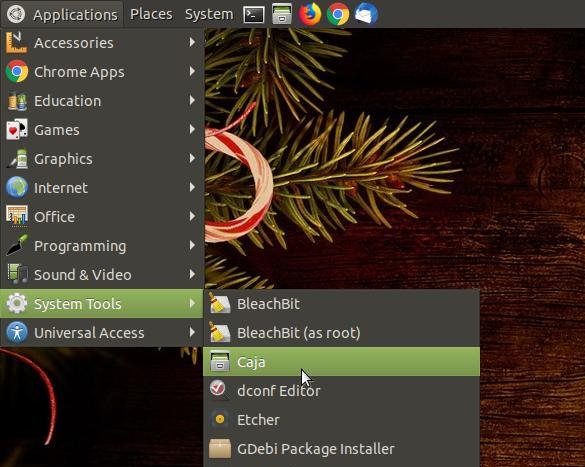The height and width of the screenshot is (467, 585).
Task: Click the Universal Access icon
Action: point(17,332)
